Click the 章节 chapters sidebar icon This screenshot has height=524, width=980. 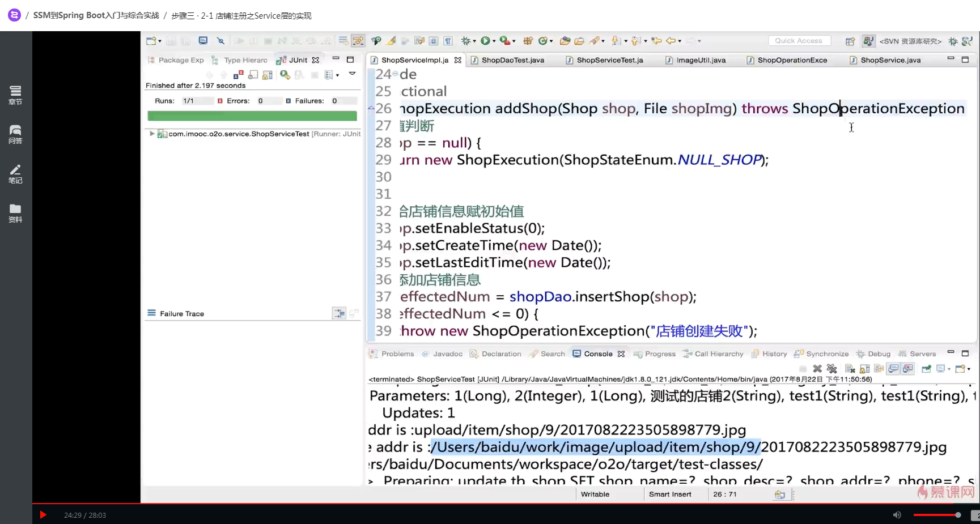(x=15, y=95)
